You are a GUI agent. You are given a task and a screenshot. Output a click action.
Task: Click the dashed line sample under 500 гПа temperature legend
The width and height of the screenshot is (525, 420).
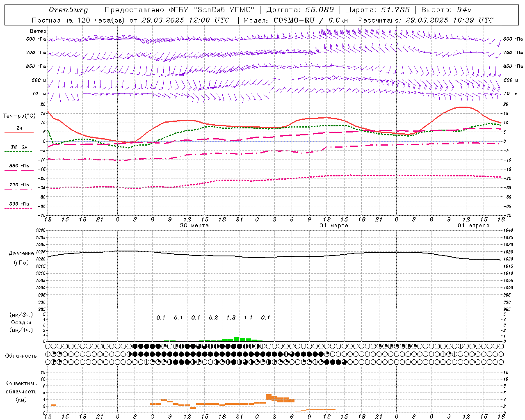(18, 209)
